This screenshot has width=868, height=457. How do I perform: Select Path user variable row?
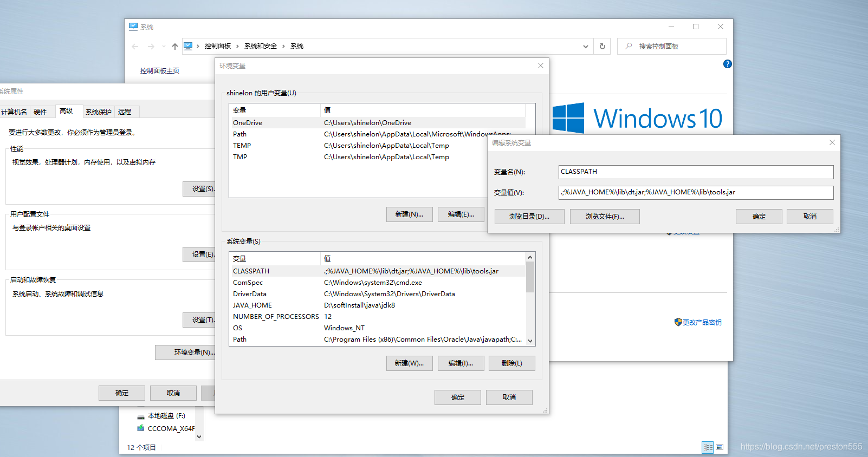point(378,134)
